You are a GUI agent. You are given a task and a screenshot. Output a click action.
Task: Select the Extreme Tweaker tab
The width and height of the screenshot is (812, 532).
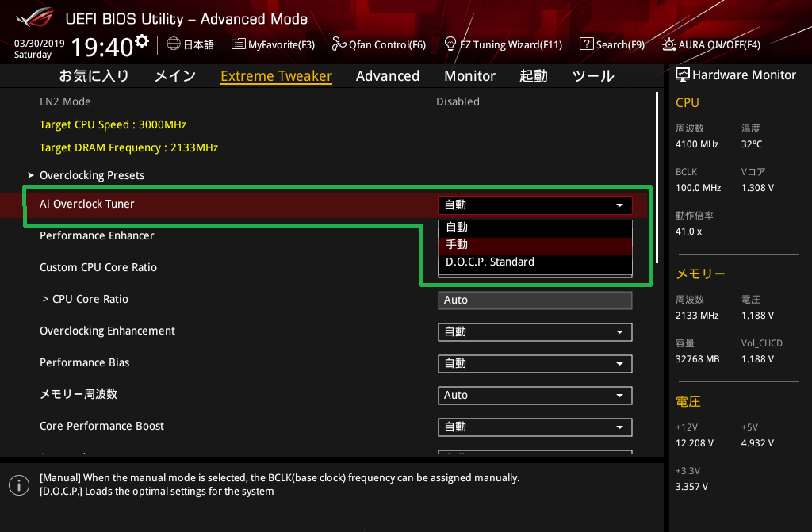click(x=276, y=75)
